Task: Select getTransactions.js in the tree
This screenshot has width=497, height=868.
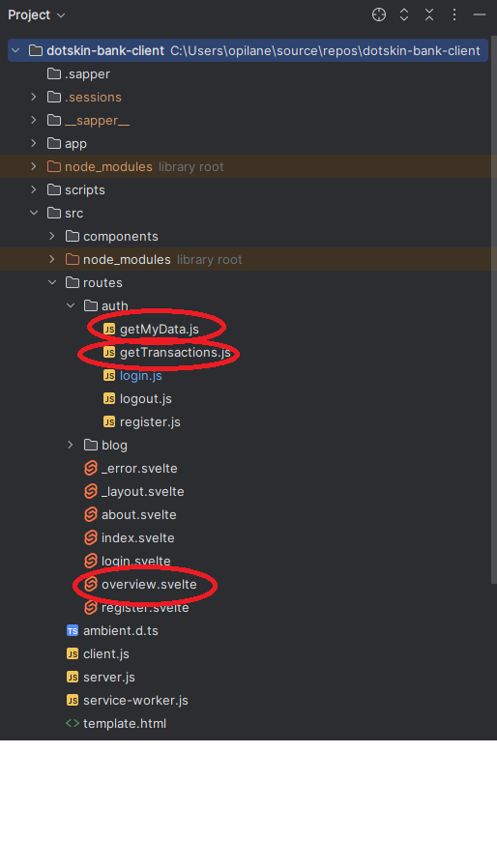Action: point(175,353)
